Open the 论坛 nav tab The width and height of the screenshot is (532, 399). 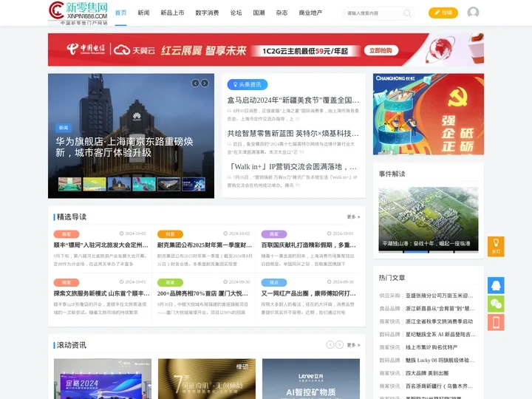(236, 13)
